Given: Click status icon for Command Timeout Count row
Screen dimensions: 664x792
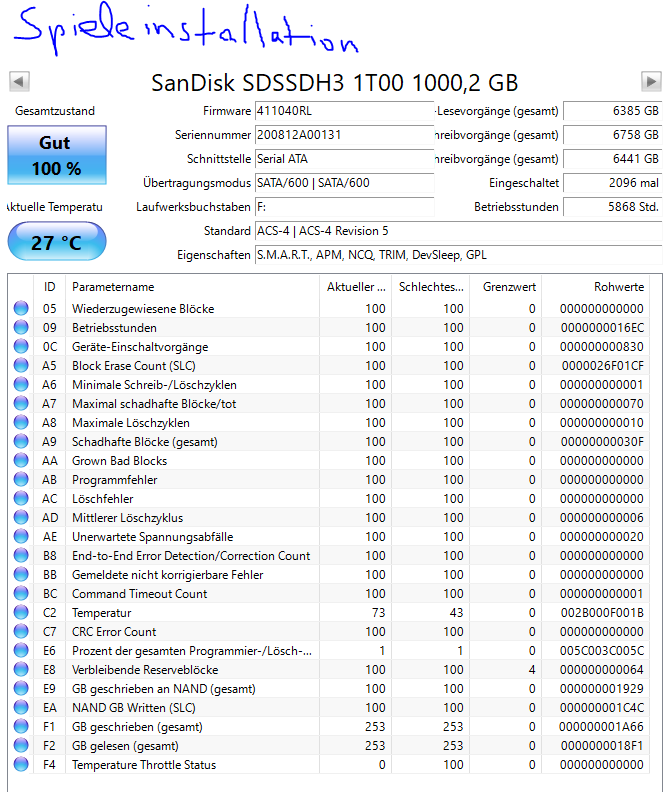Looking at the screenshot, I should [21, 593].
